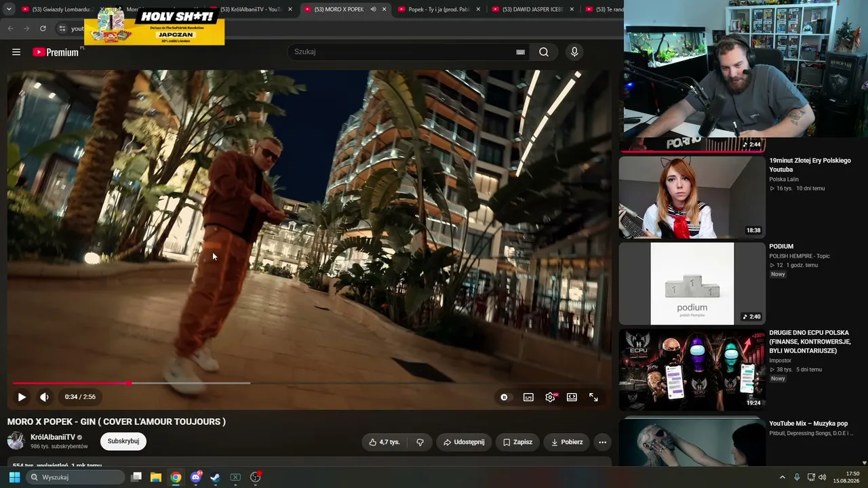Open DRUGIE DNO ECPU POLSKA thumbnail
Viewport: 868px width, 488px height.
coord(692,370)
